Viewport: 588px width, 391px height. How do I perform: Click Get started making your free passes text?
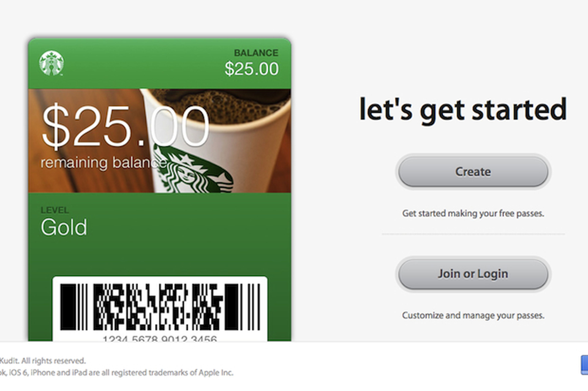[473, 214]
